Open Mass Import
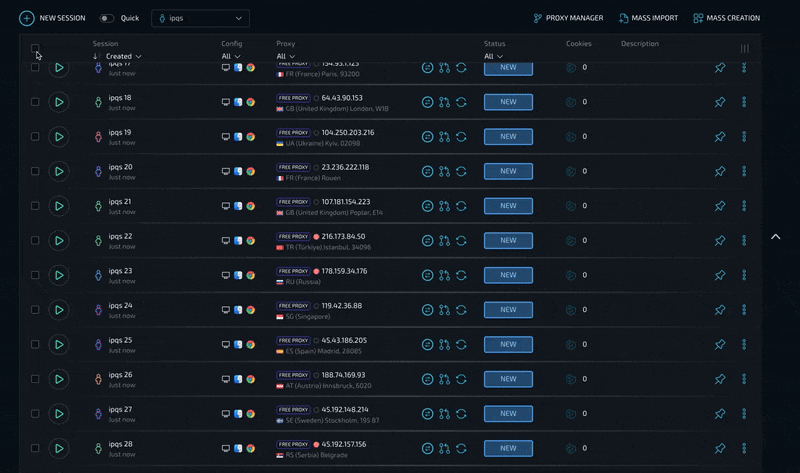The width and height of the screenshot is (800, 473). 648,18
